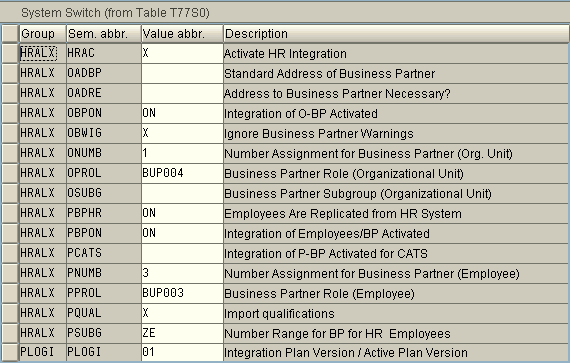The image size is (570, 363).
Task: Select the row selector for HRAC
Action: pyautogui.click(x=10, y=53)
